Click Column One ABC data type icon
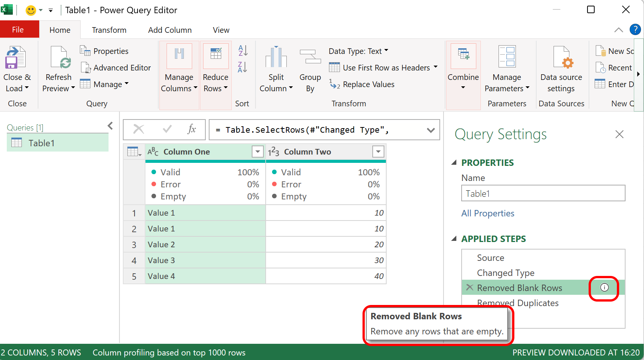Image resolution: width=644 pixels, height=360 pixels. (153, 152)
